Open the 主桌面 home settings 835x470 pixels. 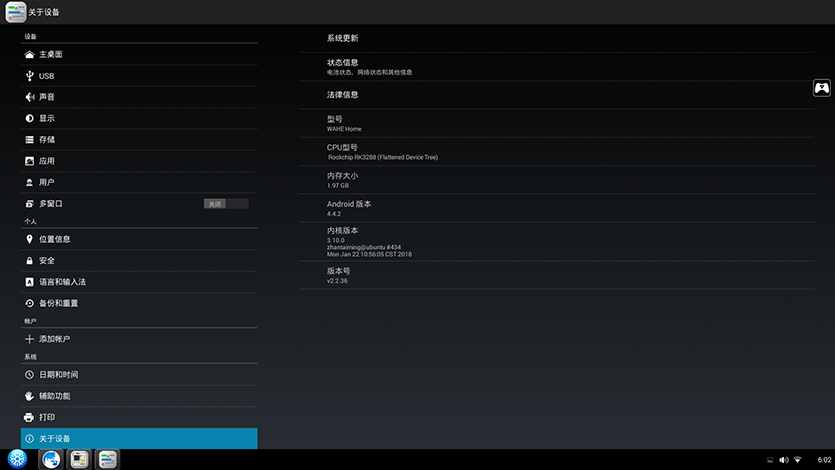tap(51, 54)
